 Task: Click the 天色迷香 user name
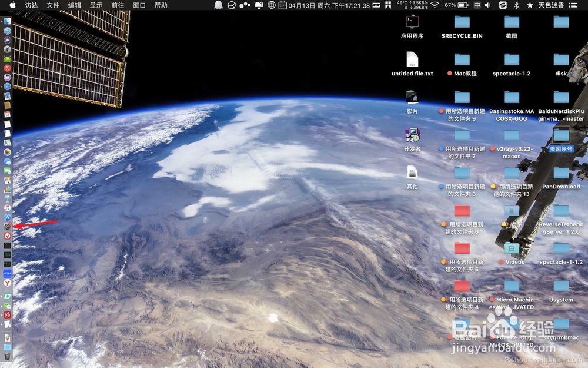pyautogui.click(x=551, y=5)
